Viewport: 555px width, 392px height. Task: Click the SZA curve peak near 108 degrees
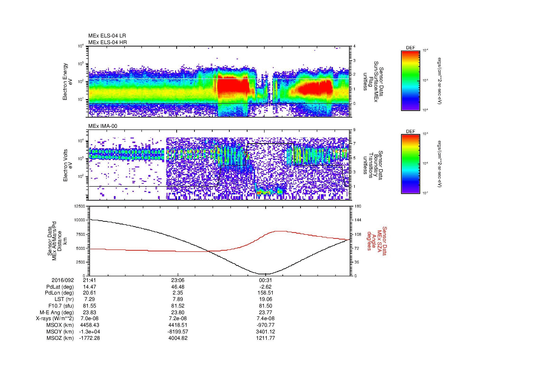tap(280, 231)
